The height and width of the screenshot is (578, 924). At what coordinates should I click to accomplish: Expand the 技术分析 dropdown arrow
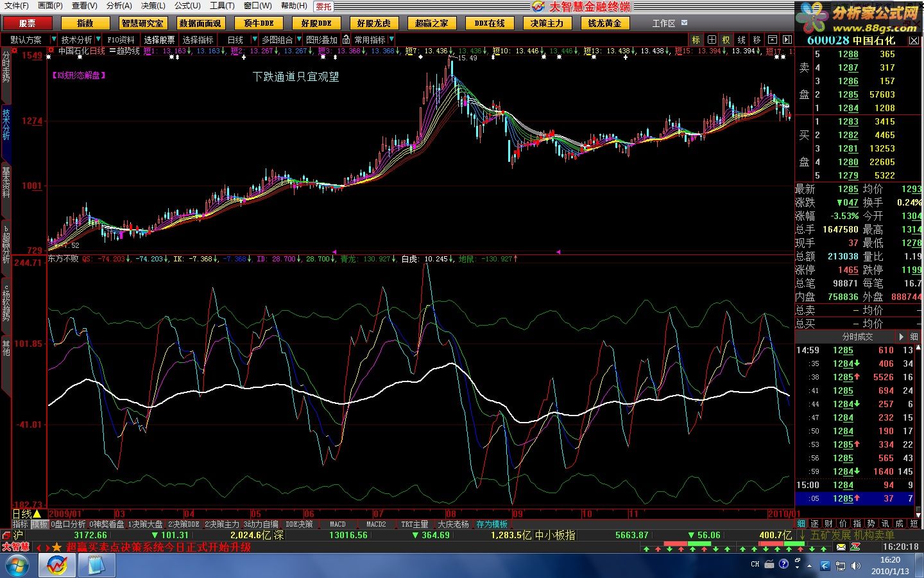pos(98,40)
